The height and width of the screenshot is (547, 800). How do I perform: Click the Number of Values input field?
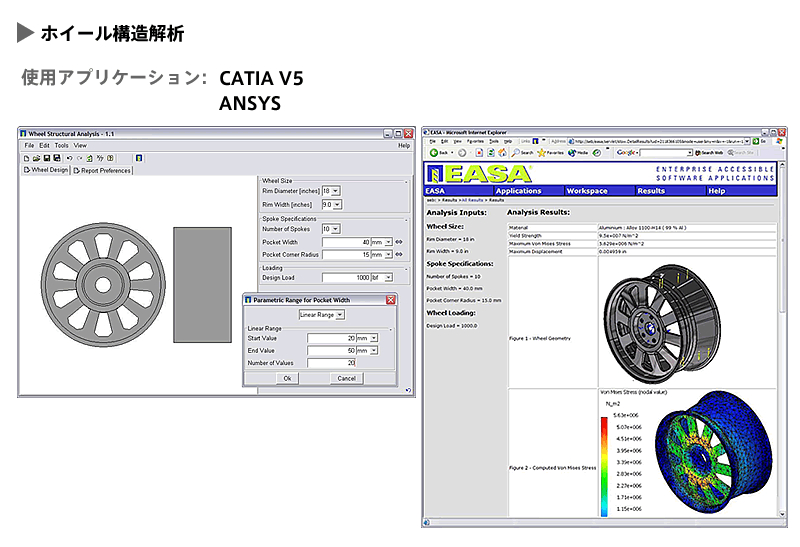click(331, 363)
